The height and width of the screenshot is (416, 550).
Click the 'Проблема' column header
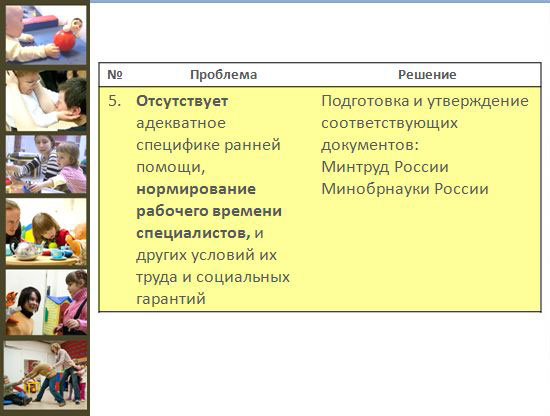[x=223, y=75]
